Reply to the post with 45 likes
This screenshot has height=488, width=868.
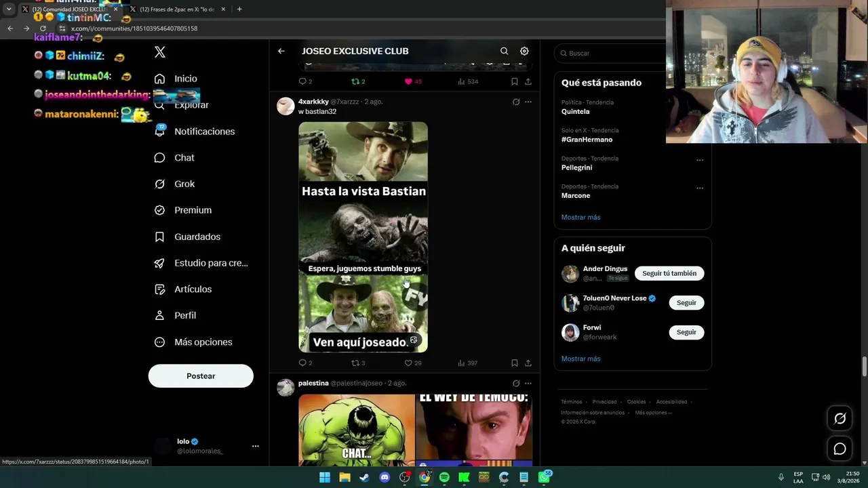point(305,81)
